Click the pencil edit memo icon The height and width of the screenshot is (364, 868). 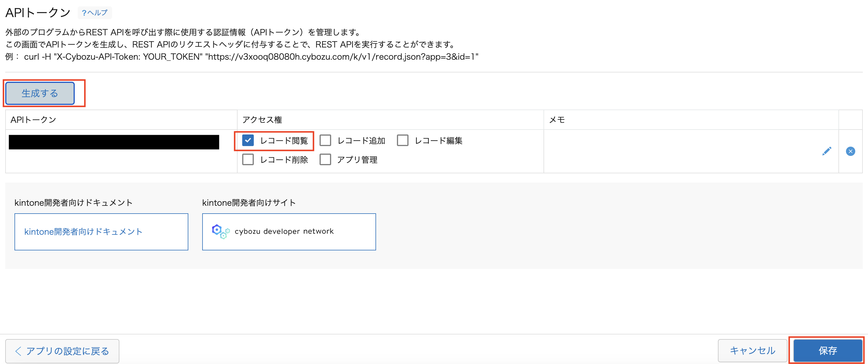tap(826, 151)
